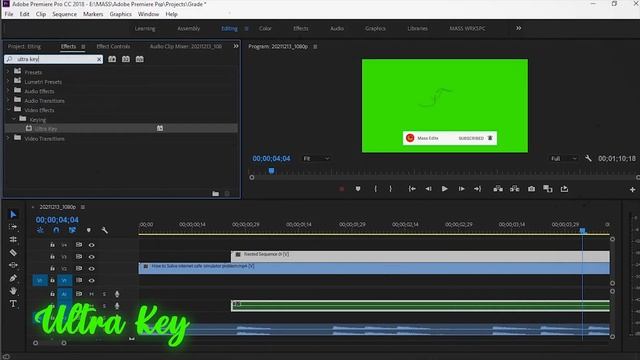
Task: Click YUV Effects filter icon in Effects panel
Action: pyautogui.click(x=140, y=59)
